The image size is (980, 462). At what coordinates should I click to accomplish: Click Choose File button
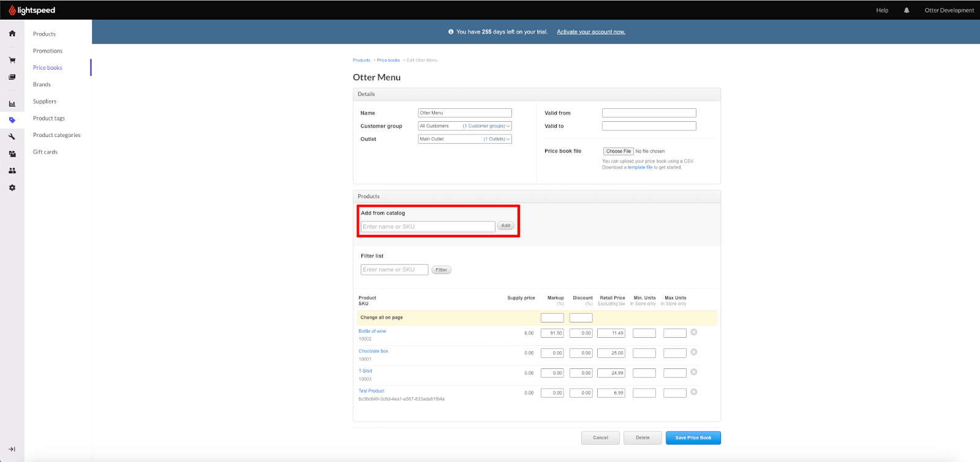click(619, 151)
